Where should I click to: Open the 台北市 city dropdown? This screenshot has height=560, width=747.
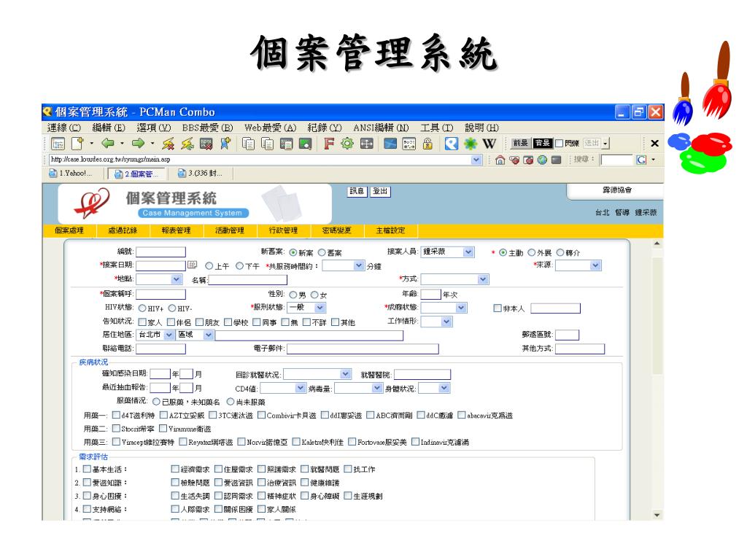[x=156, y=335]
